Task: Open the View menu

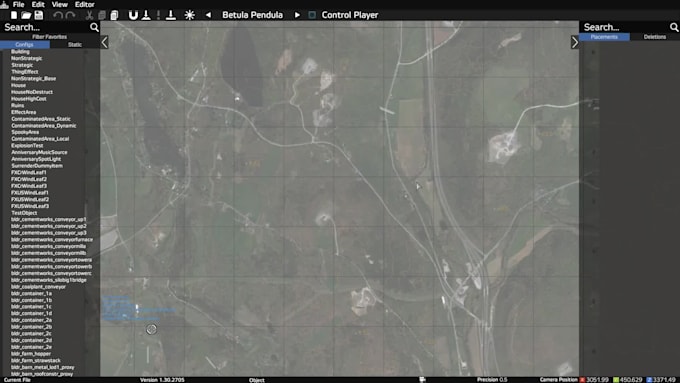Action: point(59,4)
